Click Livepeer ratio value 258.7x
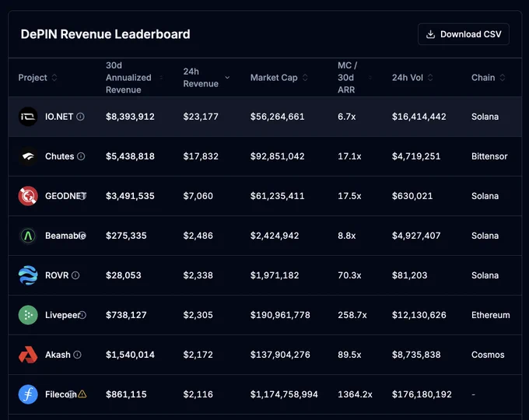The width and height of the screenshot is (529, 420). 352,315
